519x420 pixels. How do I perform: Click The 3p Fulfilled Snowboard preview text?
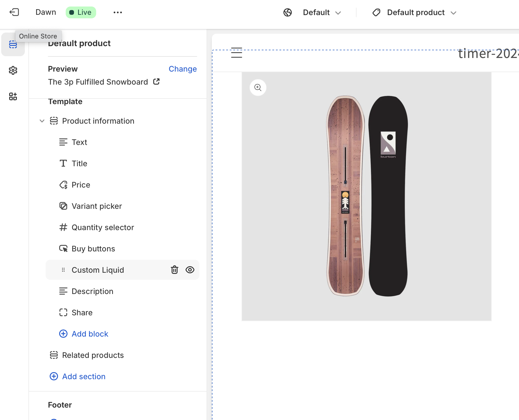pos(98,82)
